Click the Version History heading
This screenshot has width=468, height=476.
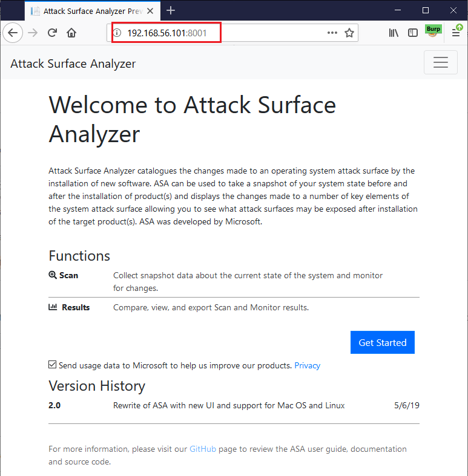point(97,386)
